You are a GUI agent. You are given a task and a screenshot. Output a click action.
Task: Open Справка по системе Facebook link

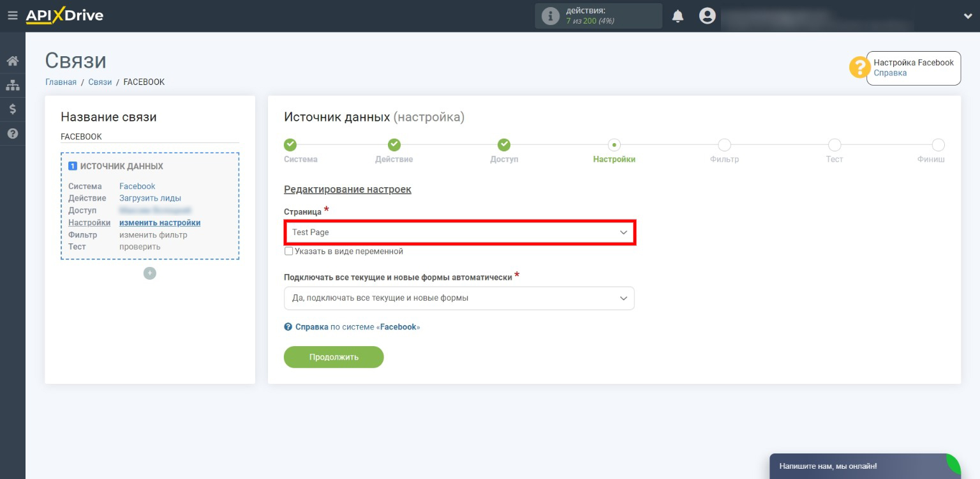357,327
